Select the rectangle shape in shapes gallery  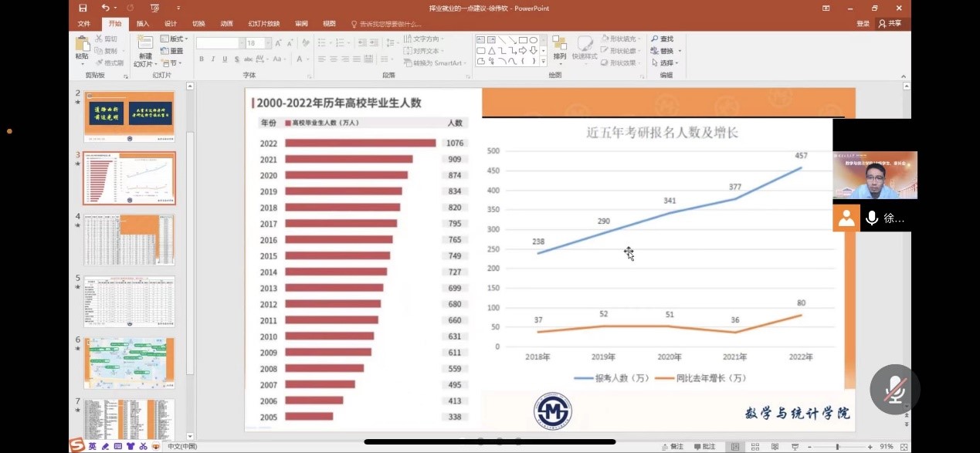[x=523, y=40]
